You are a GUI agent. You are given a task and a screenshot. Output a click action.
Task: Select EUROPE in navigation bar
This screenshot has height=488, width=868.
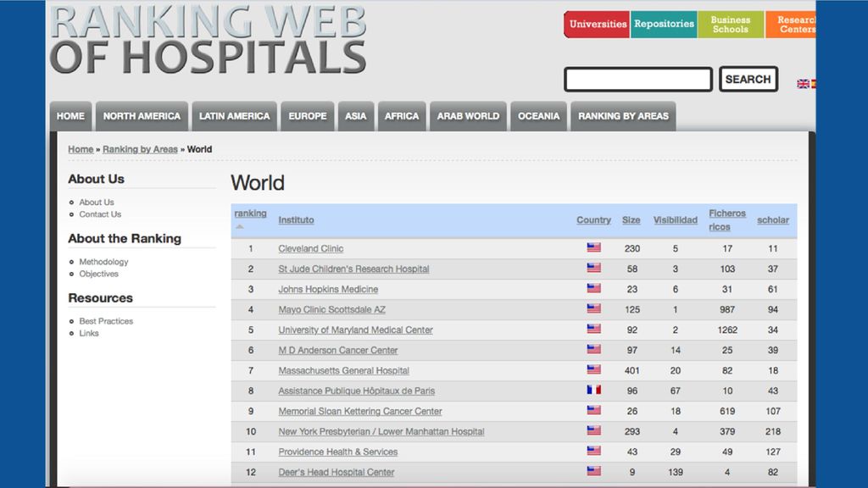coord(307,116)
